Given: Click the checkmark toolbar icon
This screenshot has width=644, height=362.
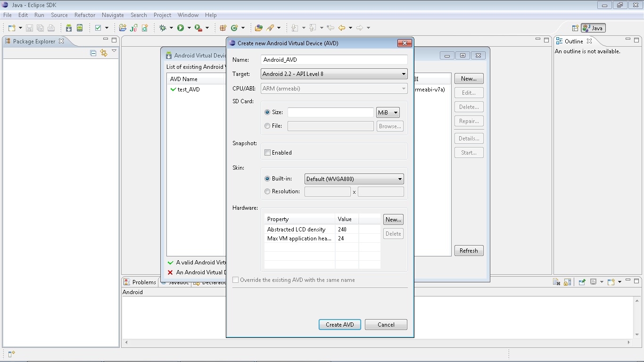Looking at the screenshot, I should coord(98,28).
